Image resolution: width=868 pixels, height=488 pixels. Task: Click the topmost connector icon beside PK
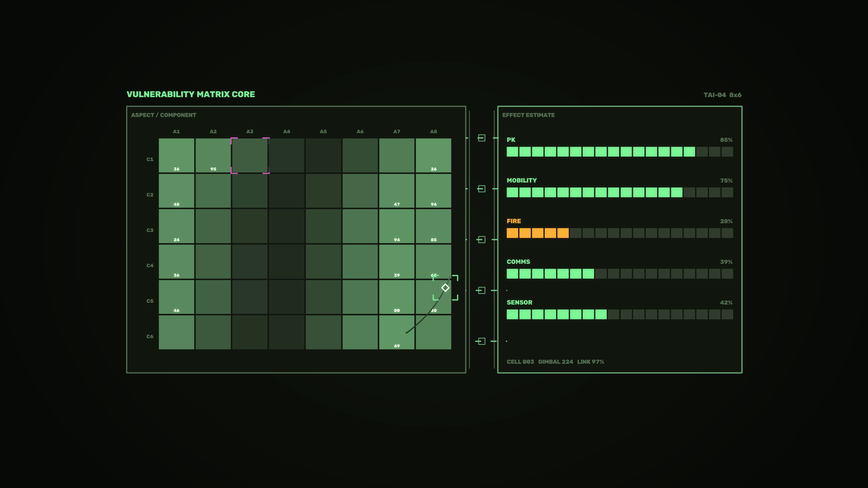(x=481, y=138)
